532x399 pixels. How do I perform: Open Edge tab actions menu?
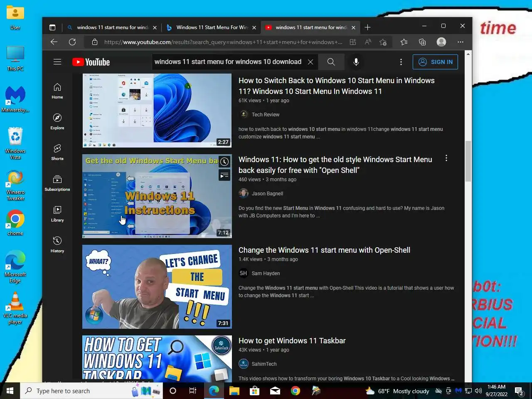[52, 27]
